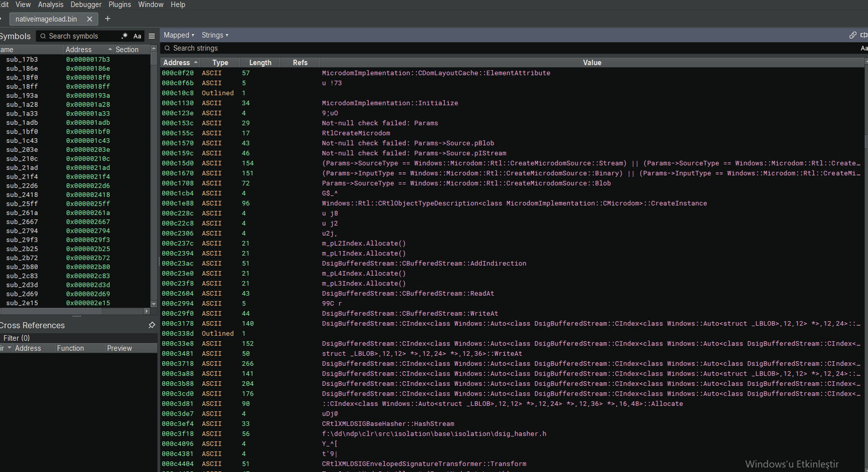
Task: Open the Symbols panel hamburger menu
Action: [152, 36]
